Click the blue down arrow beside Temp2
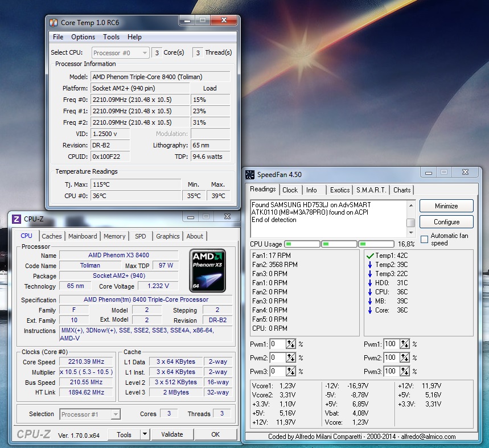489x448 pixels. coord(370,265)
